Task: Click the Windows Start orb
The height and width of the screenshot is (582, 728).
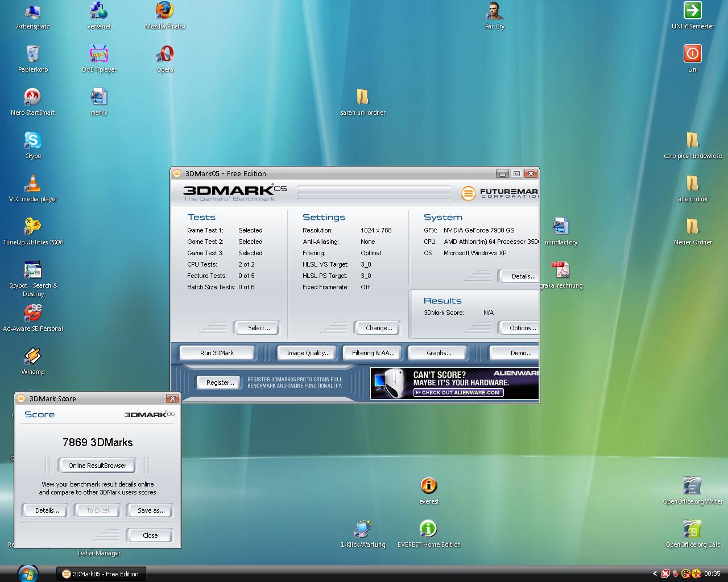Action: tap(28, 573)
